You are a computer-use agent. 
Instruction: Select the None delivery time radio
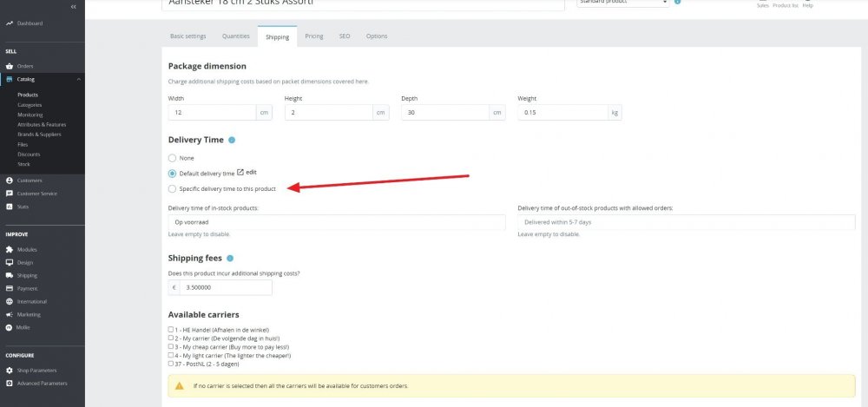(x=172, y=158)
